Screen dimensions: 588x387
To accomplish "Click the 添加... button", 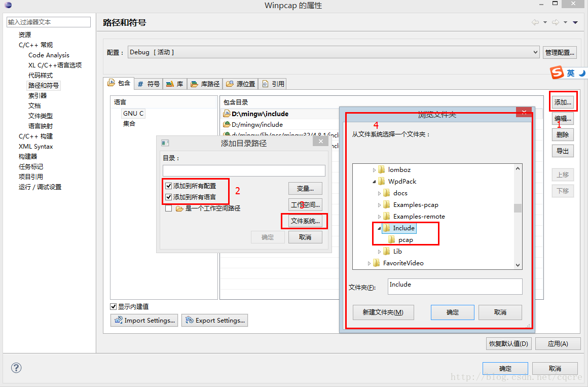I will (563, 102).
